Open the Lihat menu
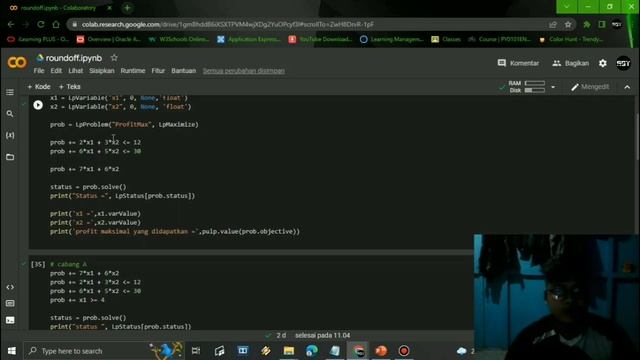 [76, 71]
